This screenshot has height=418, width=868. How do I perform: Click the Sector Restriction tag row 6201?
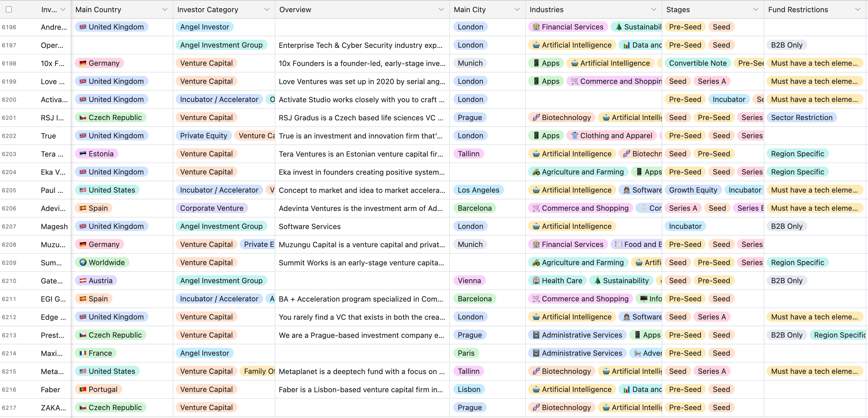coord(802,118)
